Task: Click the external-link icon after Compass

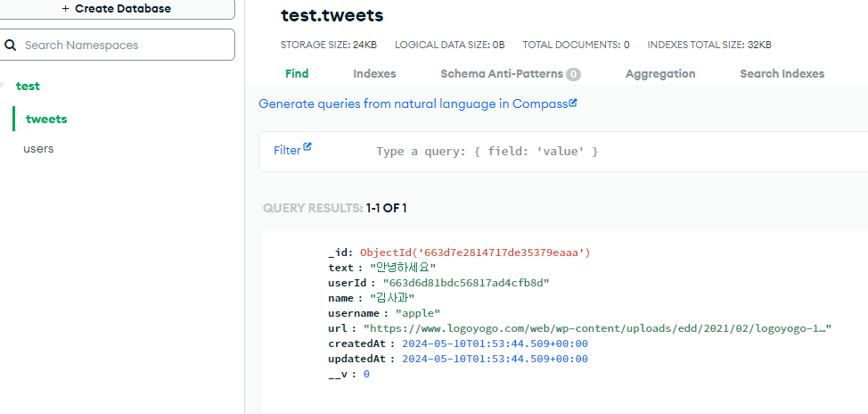Action: coord(573,103)
